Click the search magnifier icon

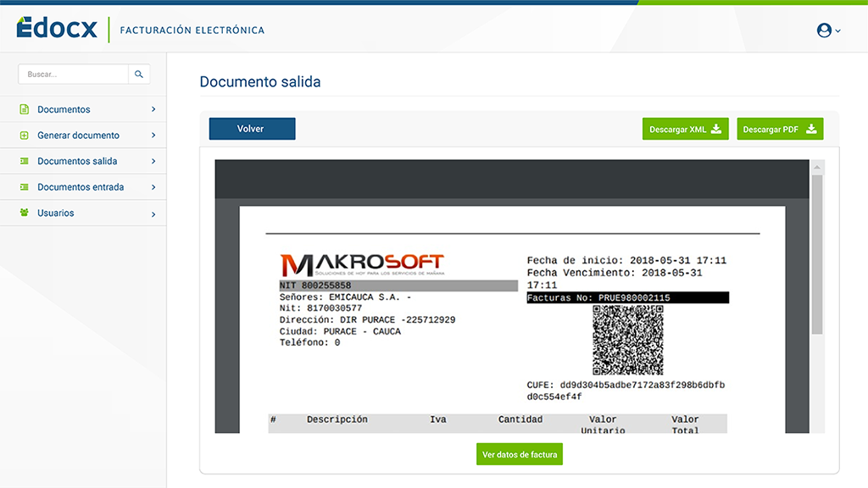tap(139, 74)
